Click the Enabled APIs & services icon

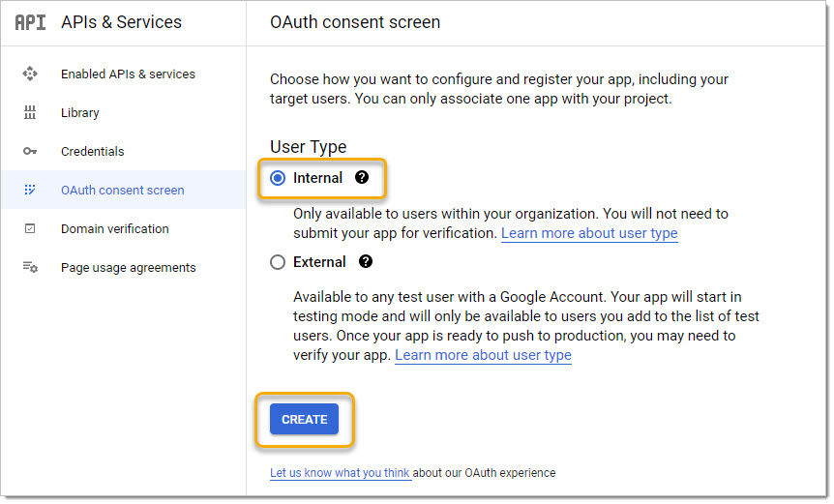[x=30, y=74]
